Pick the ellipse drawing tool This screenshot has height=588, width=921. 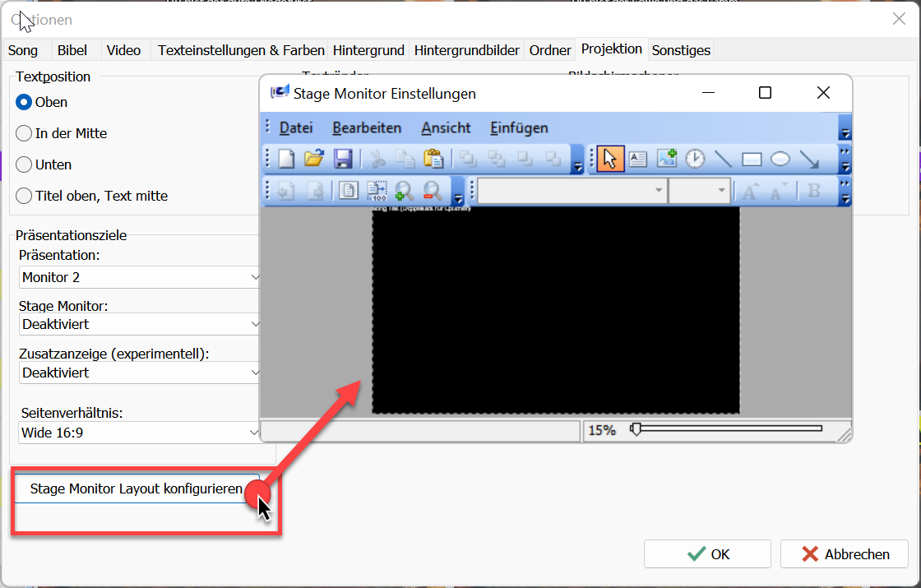tap(780, 159)
